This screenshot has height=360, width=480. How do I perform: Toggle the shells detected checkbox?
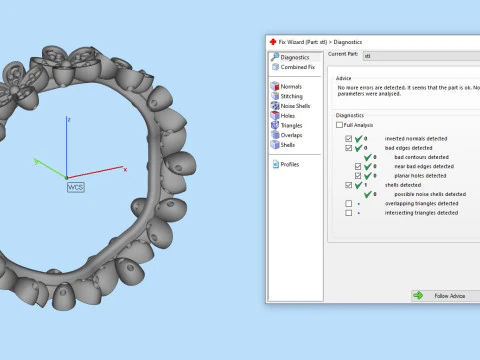pyautogui.click(x=349, y=185)
